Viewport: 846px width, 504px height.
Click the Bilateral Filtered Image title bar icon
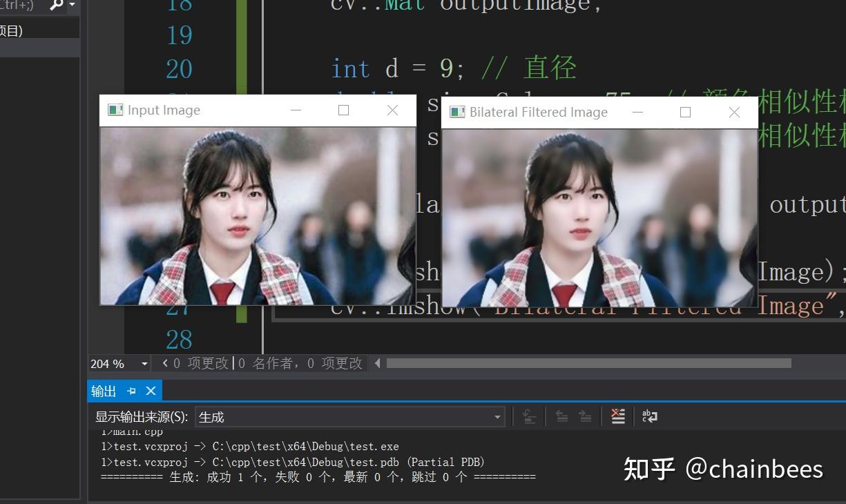(x=457, y=112)
